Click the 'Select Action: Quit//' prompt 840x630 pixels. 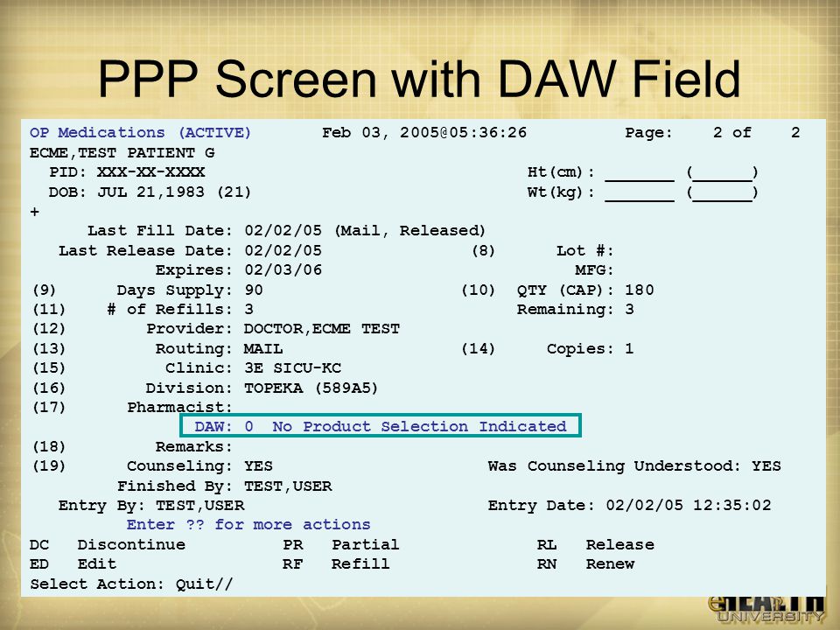coord(131,584)
